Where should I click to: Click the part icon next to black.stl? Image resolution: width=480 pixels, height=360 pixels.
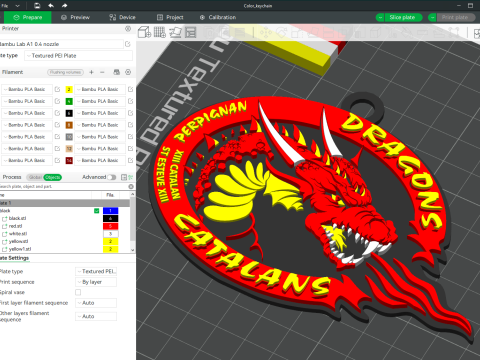pos(5,219)
